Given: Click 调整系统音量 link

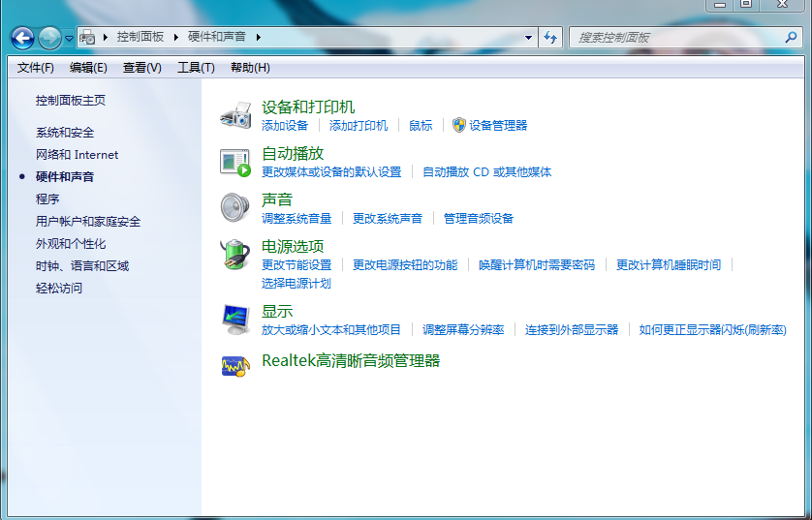Looking at the screenshot, I should coord(297,218).
